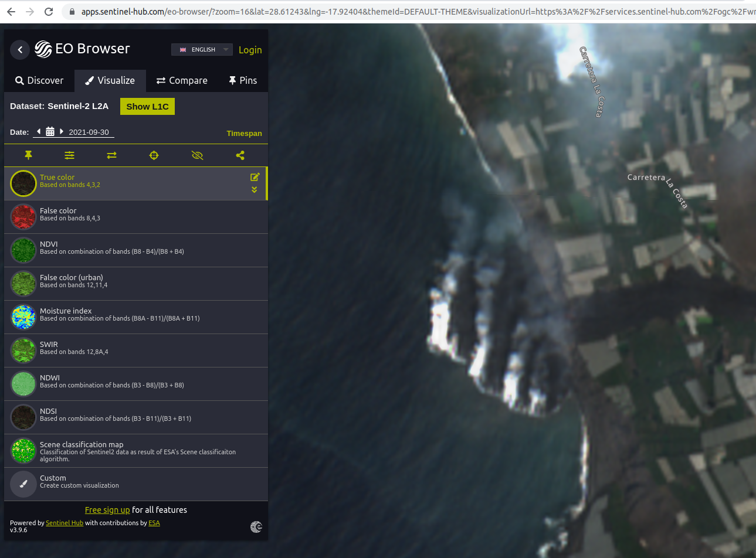
Task: Switch to the Discover tab
Action: point(39,81)
